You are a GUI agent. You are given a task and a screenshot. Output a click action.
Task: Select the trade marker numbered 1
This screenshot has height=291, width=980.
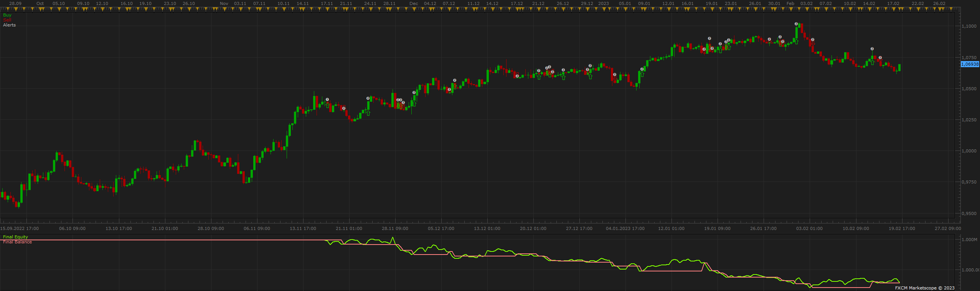[327, 99]
